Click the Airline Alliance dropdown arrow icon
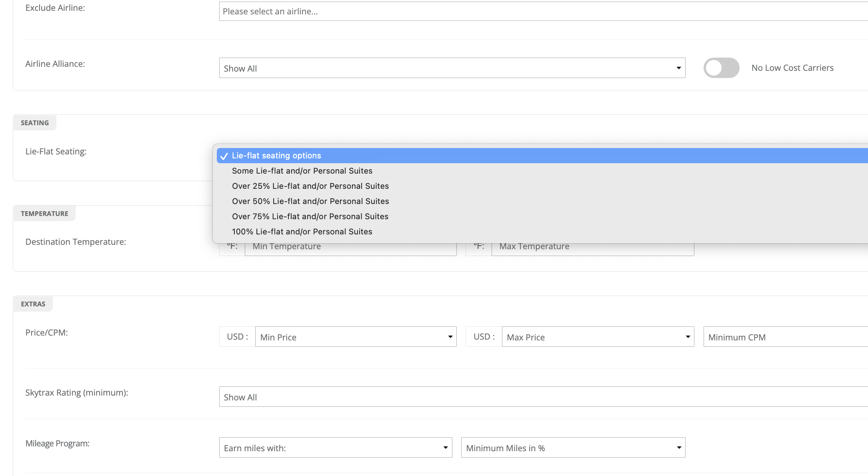Viewport: 868px width, 476px height. pos(679,68)
